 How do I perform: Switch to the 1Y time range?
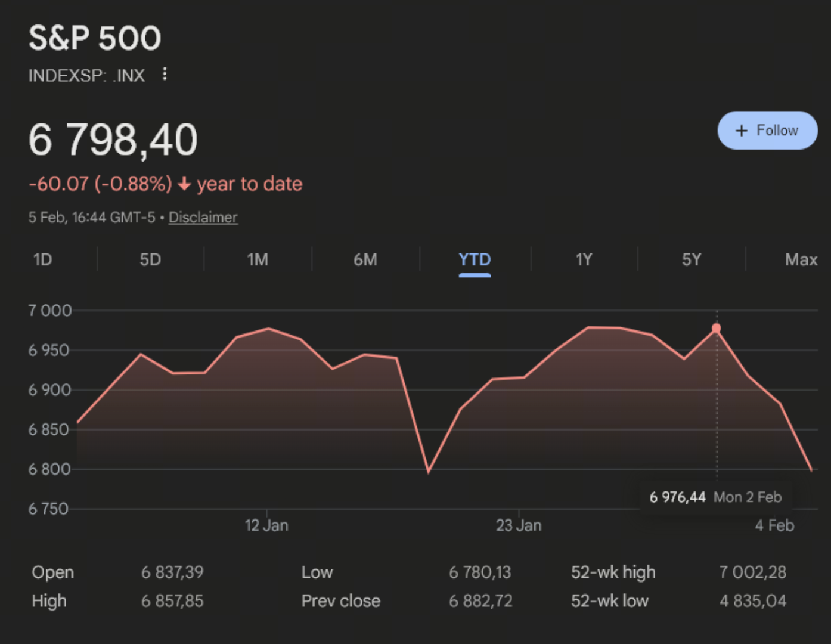pos(584,259)
